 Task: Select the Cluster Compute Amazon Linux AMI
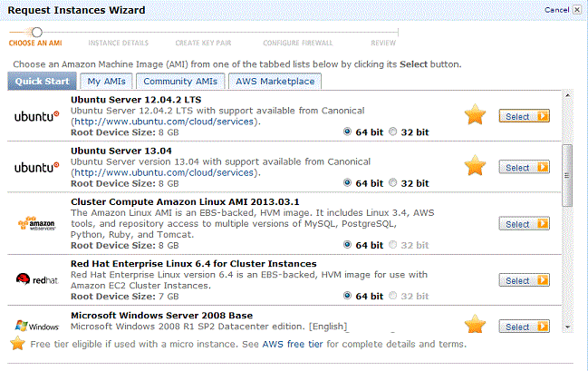(x=524, y=224)
